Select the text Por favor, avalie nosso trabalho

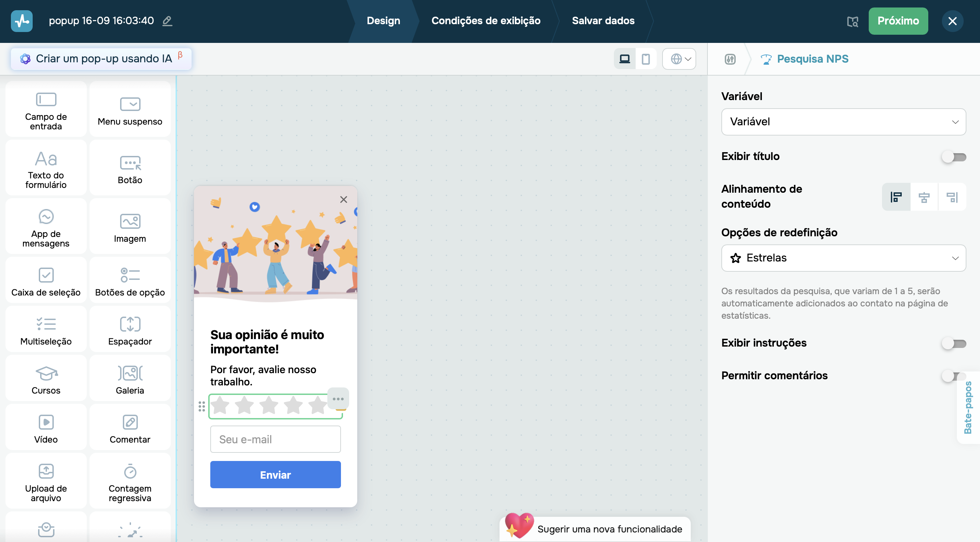click(x=263, y=375)
